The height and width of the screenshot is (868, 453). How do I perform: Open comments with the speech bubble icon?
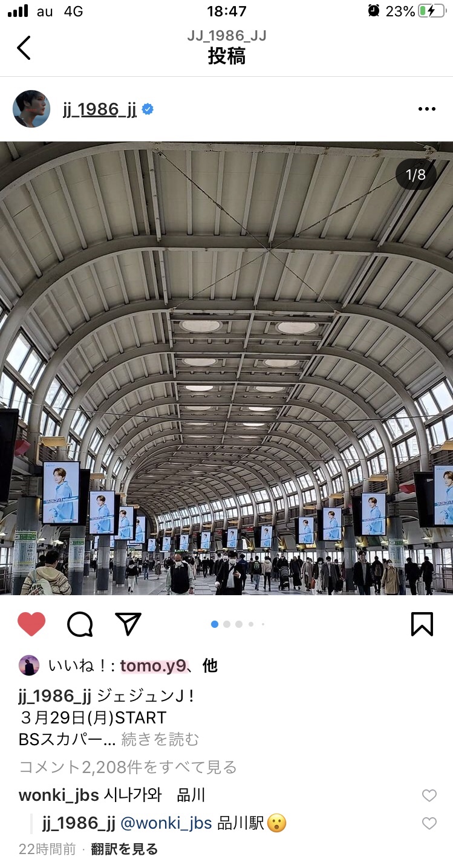[80, 624]
